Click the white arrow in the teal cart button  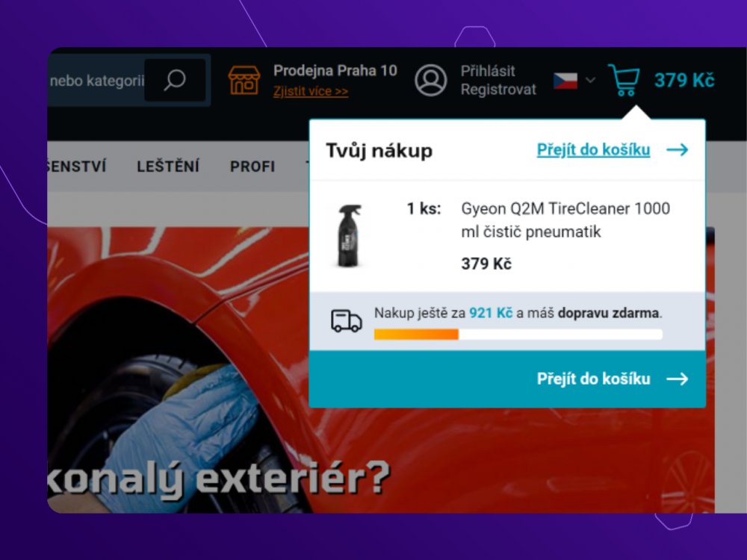678,379
